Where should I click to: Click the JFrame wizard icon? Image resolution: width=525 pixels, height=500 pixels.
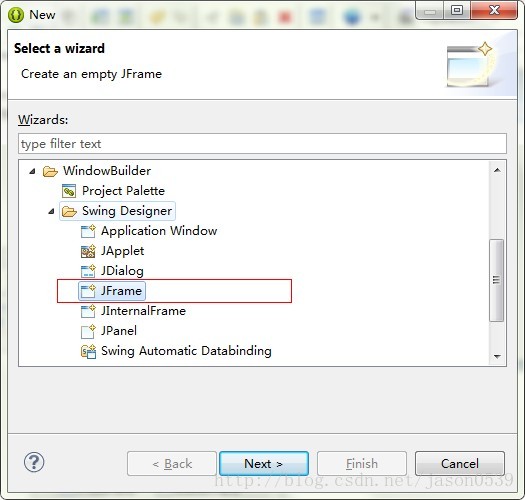88,291
